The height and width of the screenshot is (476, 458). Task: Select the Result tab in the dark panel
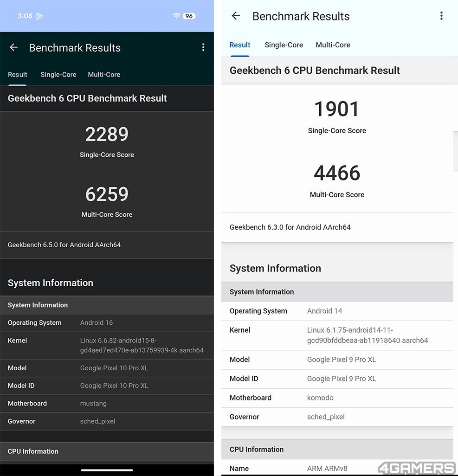click(18, 75)
